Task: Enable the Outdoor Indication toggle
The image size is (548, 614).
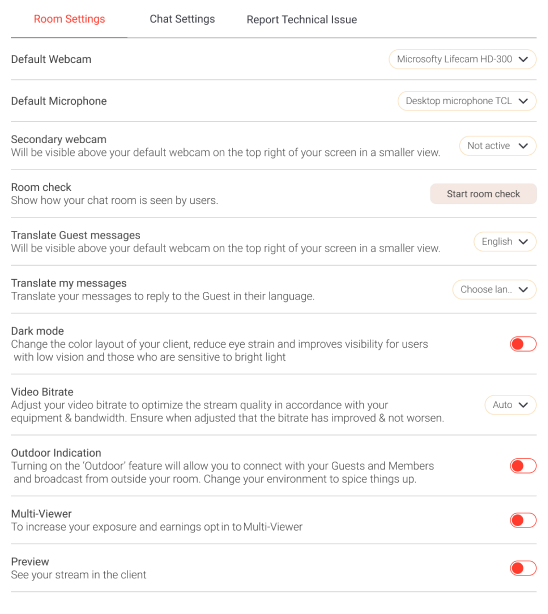Action: coord(523,466)
